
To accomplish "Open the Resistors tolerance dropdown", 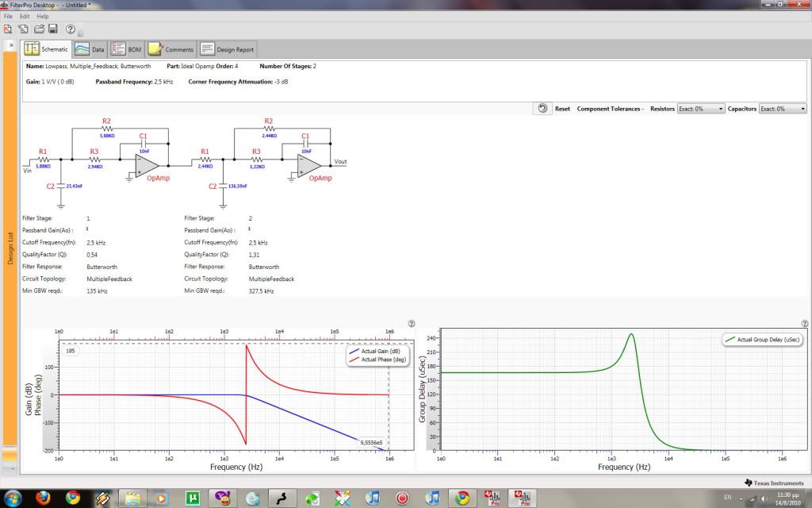I will pyautogui.click(x=701, y=109).
